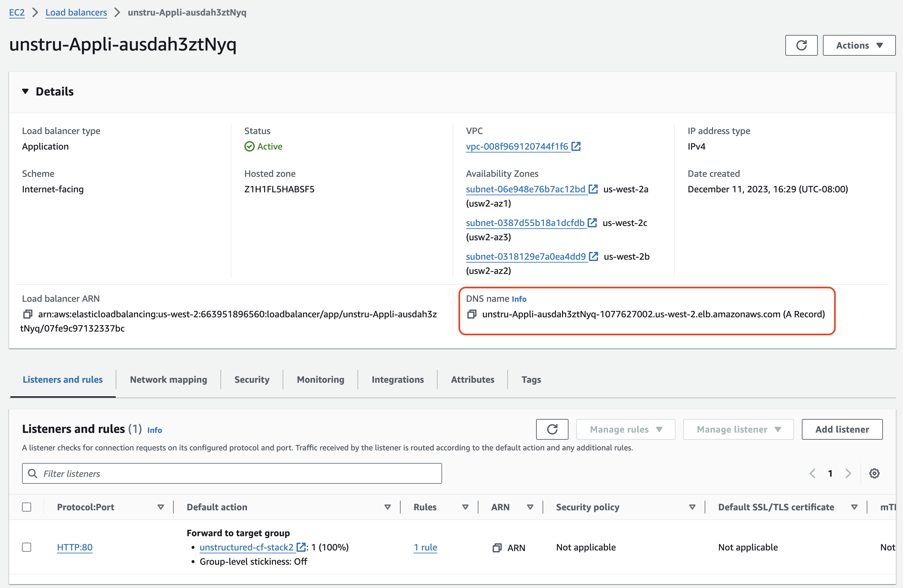
Task: Open the Actions dropdown
Action: 859,45
